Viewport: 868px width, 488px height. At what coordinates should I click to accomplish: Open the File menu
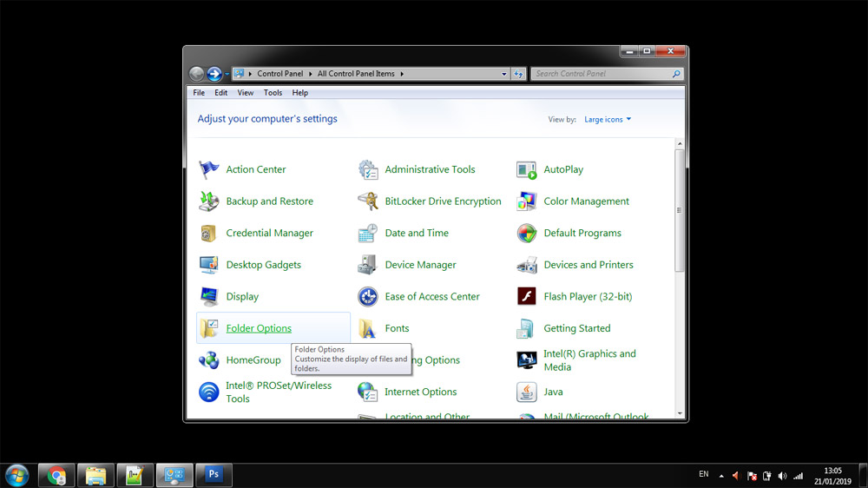point(199,93)
